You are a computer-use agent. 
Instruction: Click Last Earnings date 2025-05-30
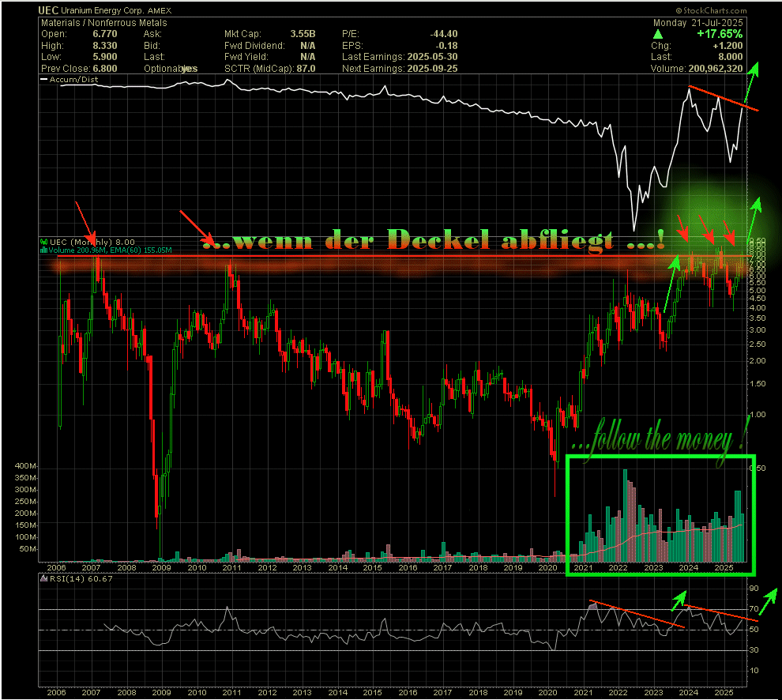[x=432, y=57]
